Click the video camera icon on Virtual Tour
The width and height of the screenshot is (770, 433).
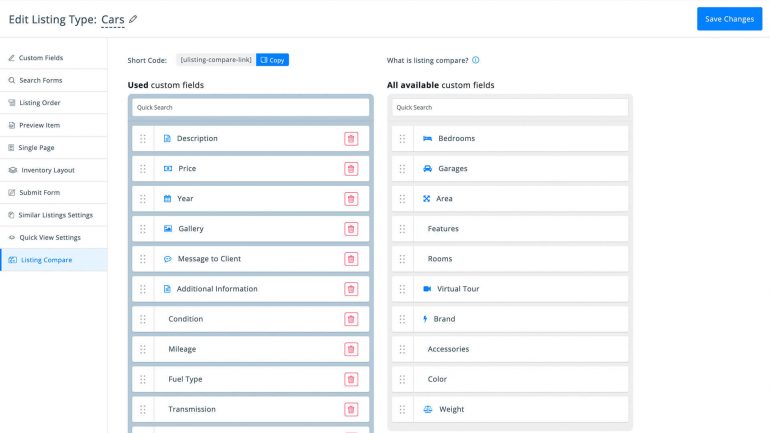coord(427,289)
